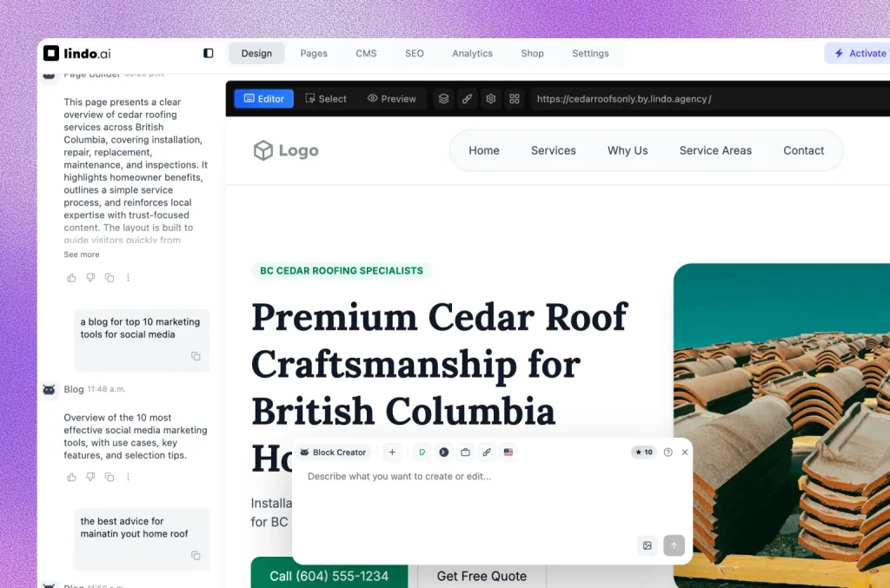
Task: Thumbs down the social media tools reply
Action: click(x=90, y=478)
